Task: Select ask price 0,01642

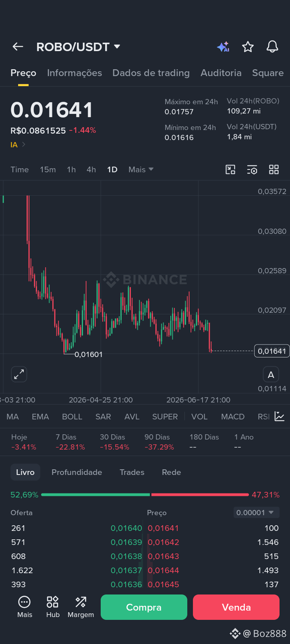Action: coord(163,542)
